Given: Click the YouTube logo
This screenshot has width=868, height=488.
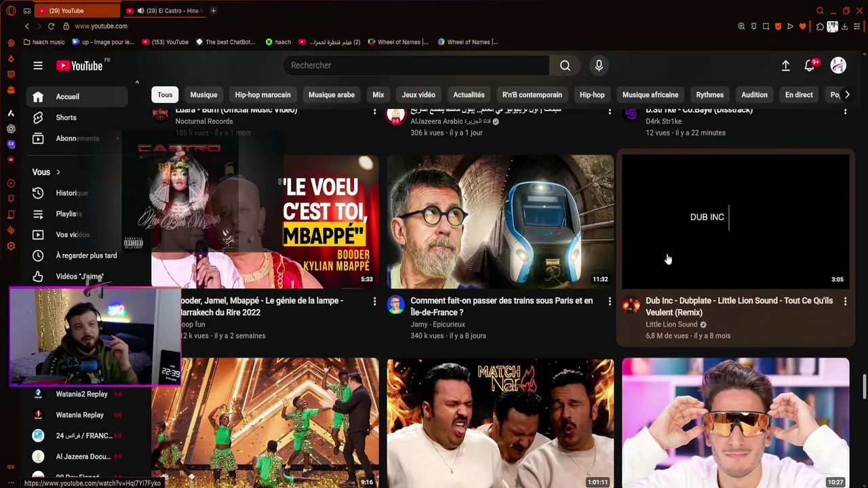Looking at the screenshot, I should (80, 66).
